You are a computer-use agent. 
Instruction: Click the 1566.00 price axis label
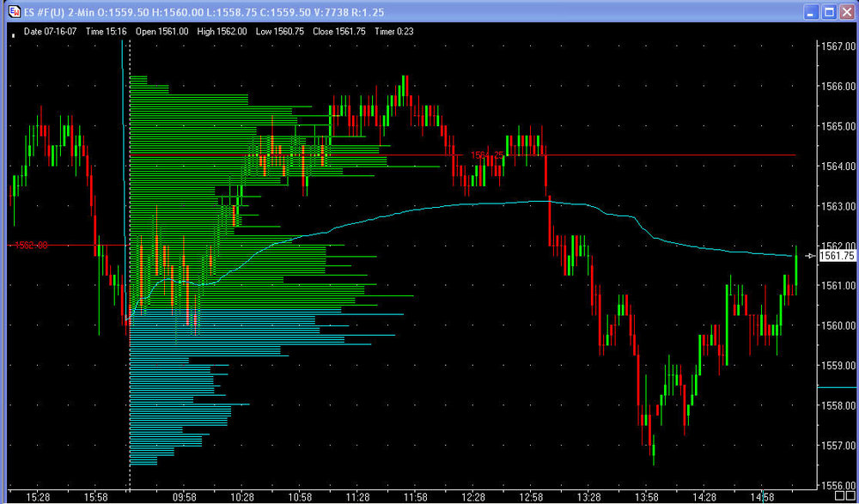(837, 87)
